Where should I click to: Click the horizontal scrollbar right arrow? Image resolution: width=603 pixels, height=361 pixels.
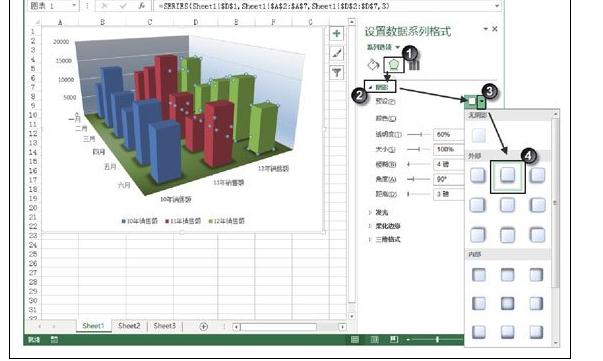[x=342, y=327]
